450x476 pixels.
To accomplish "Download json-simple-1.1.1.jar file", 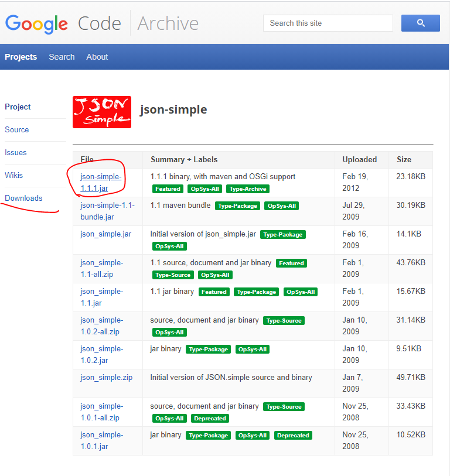I will pyautogui.click(x=101, y=183).
